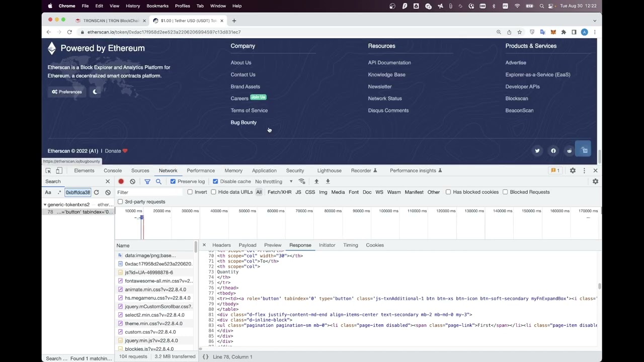Close the Search panel with X
The height and width of the screenshot is (362, 644).
(107, 182)
